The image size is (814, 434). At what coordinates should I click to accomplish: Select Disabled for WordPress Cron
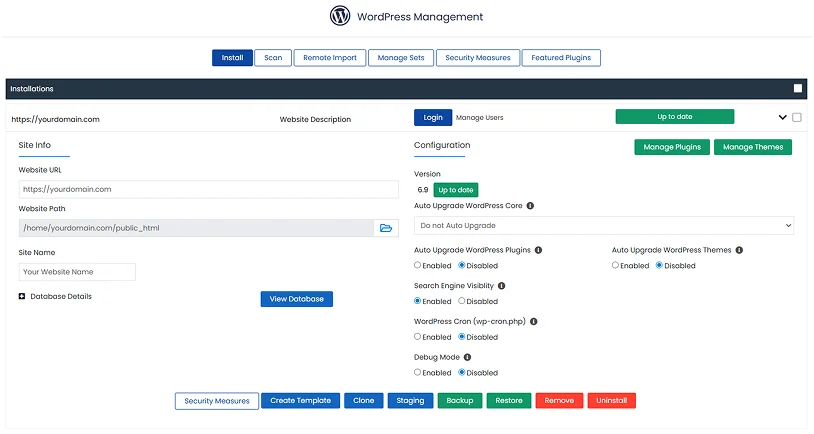pos(462,337)
